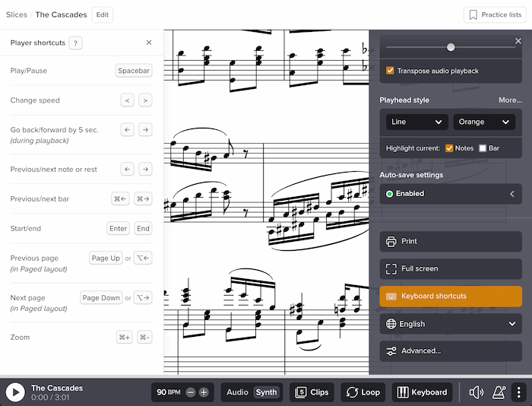Close the settings side panel
Screen dimensions: 532x406
coord(518,41)
